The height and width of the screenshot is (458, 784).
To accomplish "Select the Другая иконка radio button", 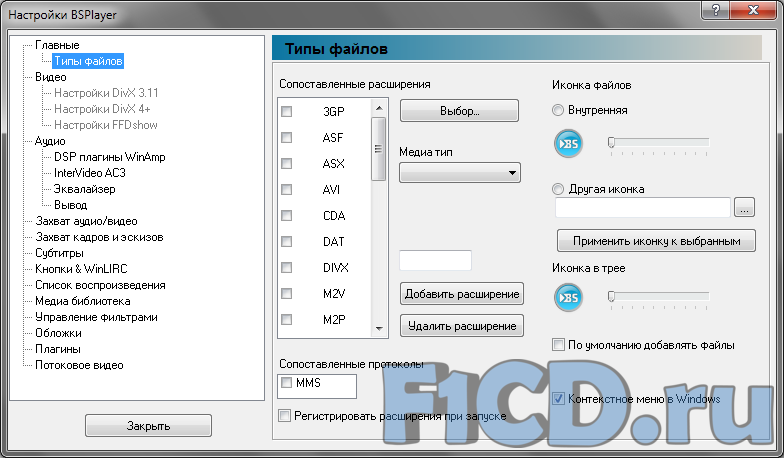I will click(x=558, y=189).
